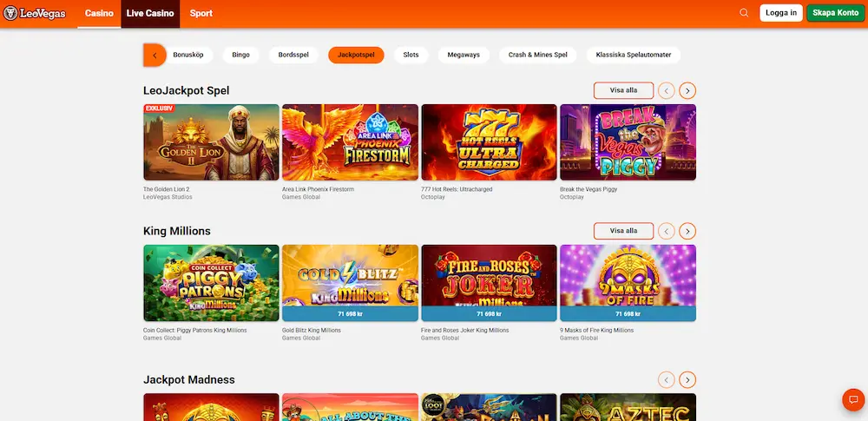
Task: Show previous King Millions games
Action: (x=667, y=231)
